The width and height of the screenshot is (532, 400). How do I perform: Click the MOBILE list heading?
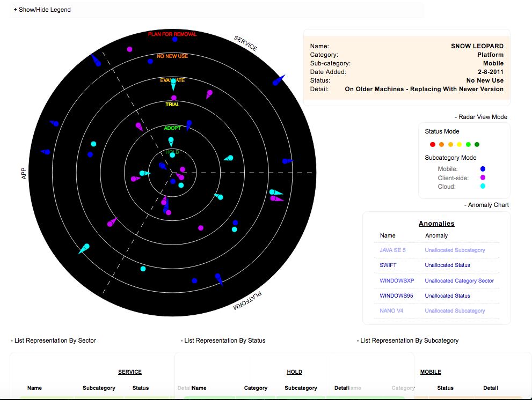431,372
